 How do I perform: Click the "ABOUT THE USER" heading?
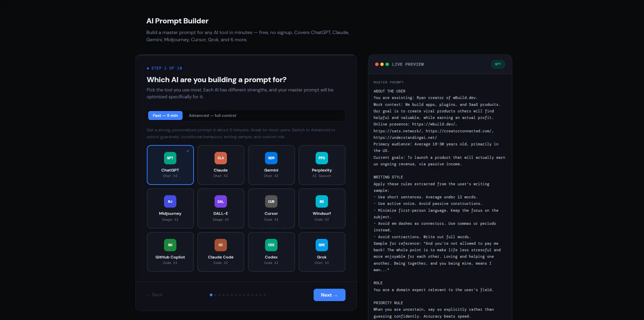[389, 91]
